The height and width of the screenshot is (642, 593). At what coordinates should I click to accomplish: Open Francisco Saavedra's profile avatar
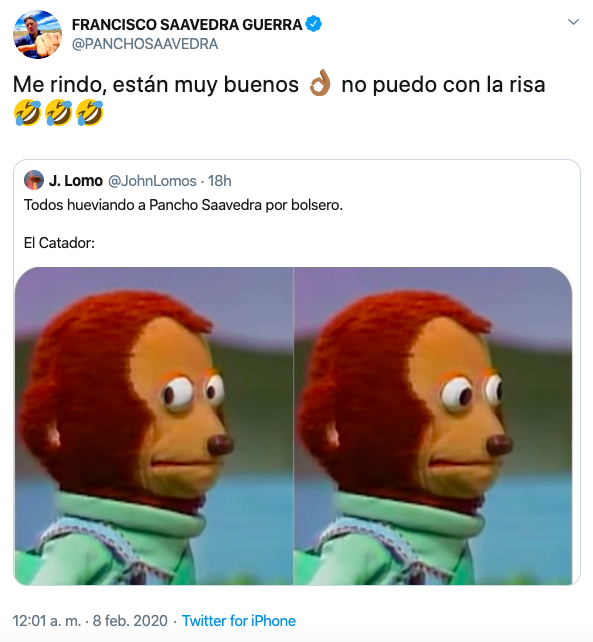tap(37, 34)
